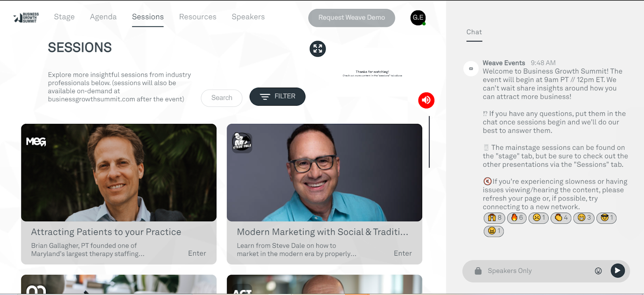
Task: Click the sunglasses emoji reaction
Action: (x=606, y=218)
